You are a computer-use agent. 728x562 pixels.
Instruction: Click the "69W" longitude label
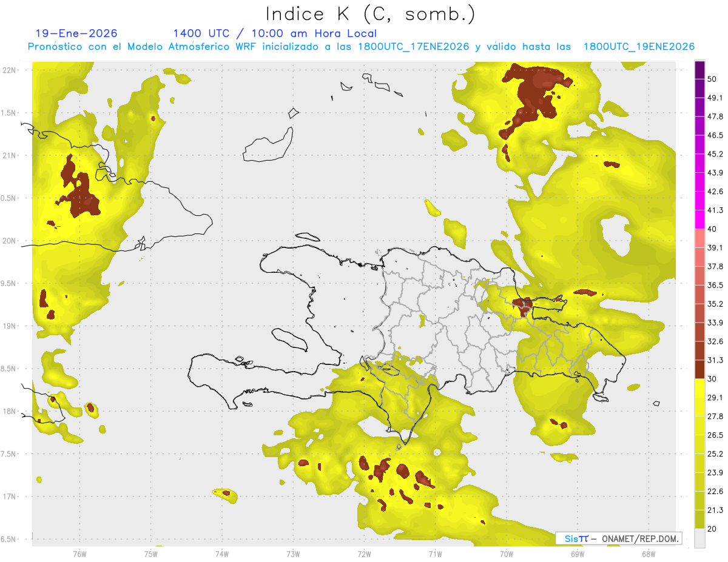[x=577, y=554]
